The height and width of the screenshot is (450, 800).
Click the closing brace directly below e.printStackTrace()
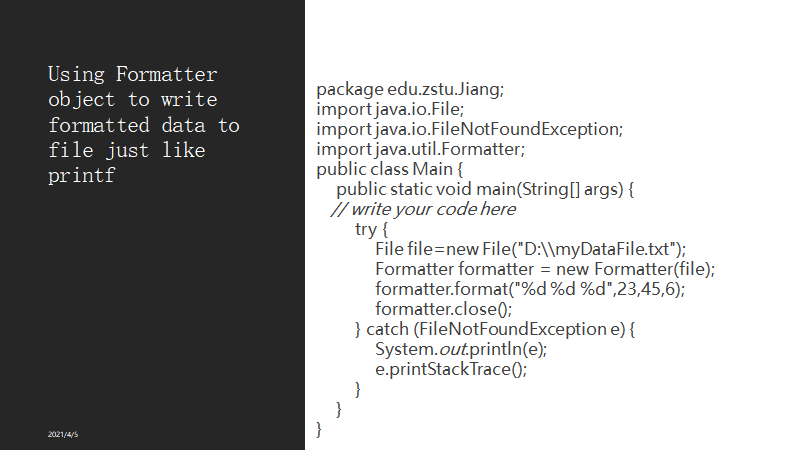click(358, 389)
